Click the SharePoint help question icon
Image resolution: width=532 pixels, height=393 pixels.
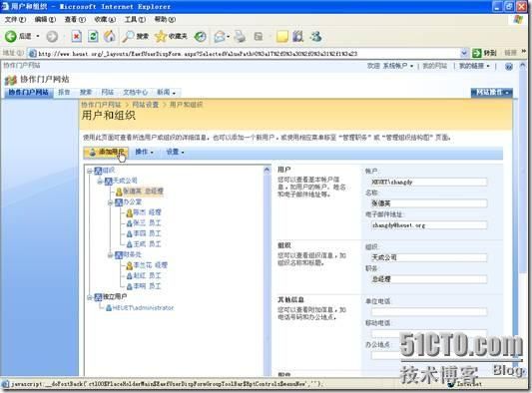(509, 67)
